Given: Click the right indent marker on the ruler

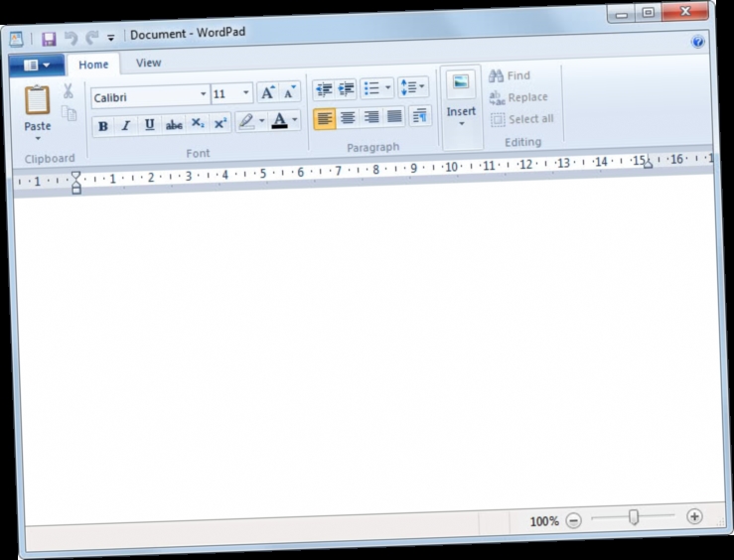Looking at the screenshot, I should (648, 162).
